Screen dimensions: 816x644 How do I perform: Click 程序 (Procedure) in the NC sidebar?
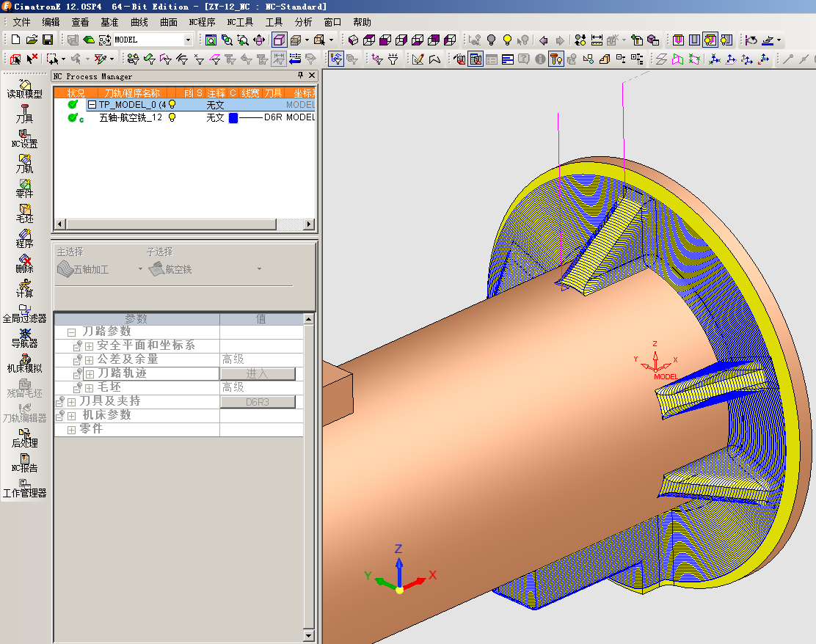24,239
